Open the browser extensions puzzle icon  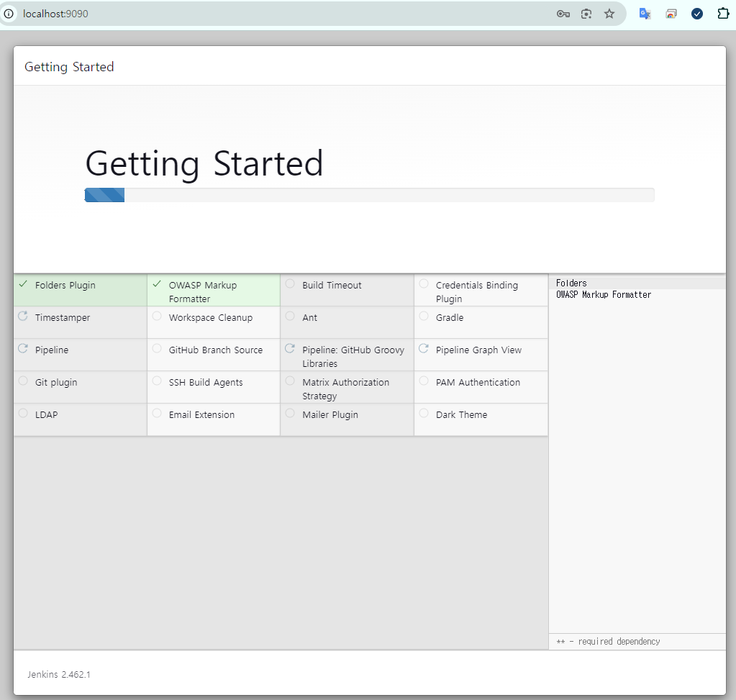723,14
